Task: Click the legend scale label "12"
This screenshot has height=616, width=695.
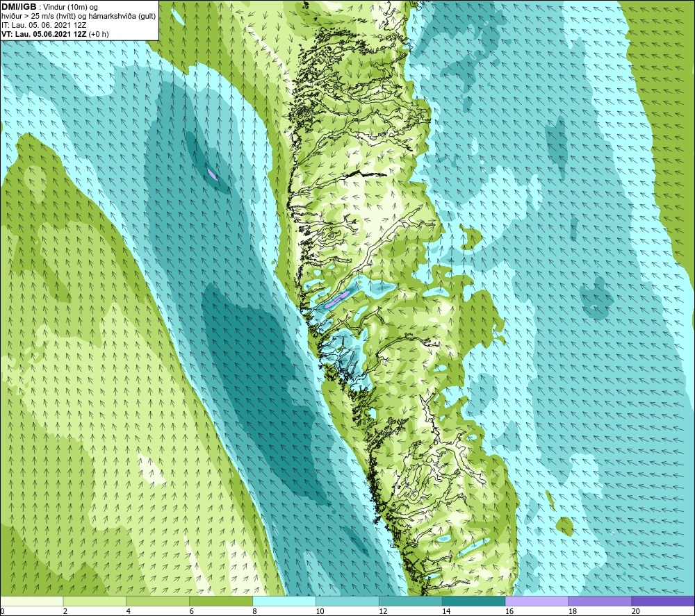Action: click(383, 611)
